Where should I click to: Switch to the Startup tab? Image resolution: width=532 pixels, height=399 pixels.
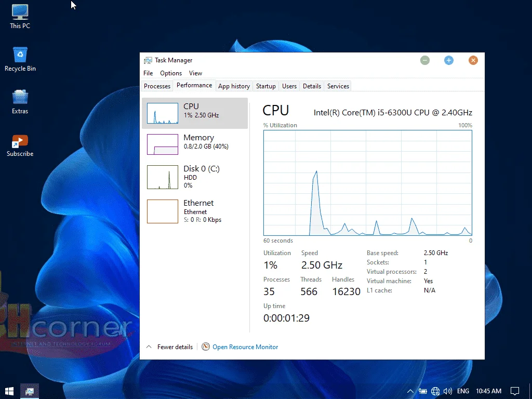(x=265, y=86)
